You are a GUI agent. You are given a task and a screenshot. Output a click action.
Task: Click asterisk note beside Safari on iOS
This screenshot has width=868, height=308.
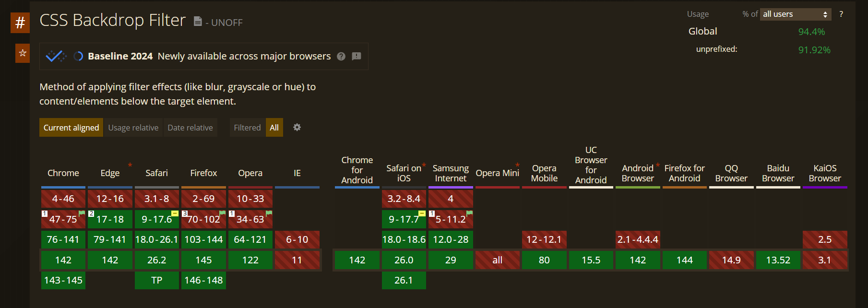(x=424, y=165)
